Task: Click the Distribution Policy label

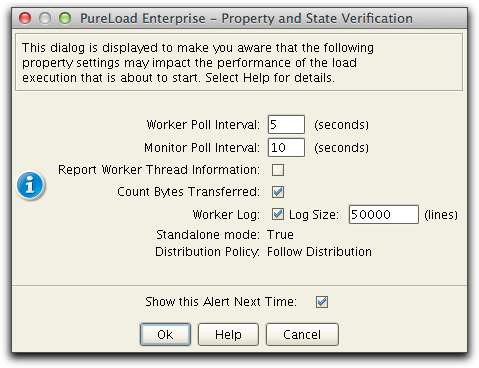Action: pyautogui.click(x=207, y=252)
